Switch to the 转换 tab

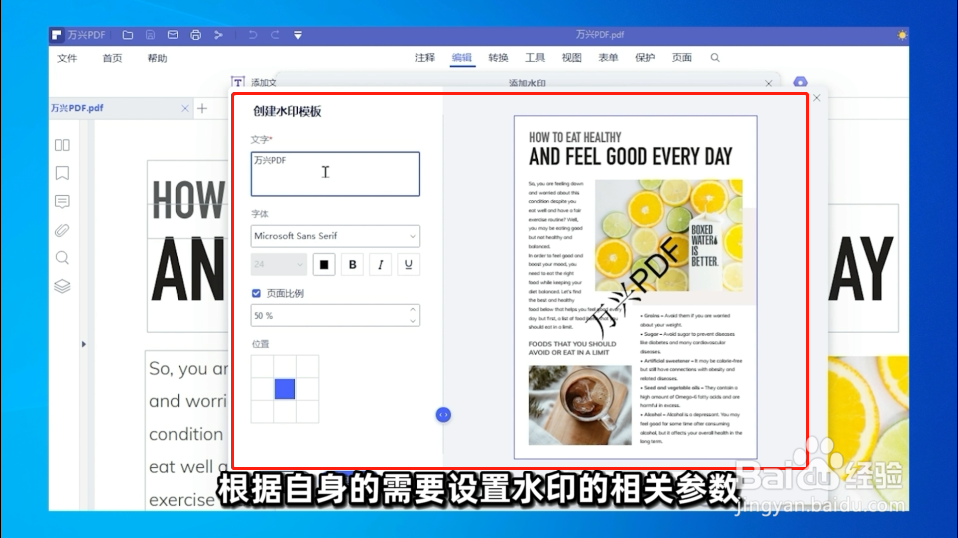click(x=499, y=57)
